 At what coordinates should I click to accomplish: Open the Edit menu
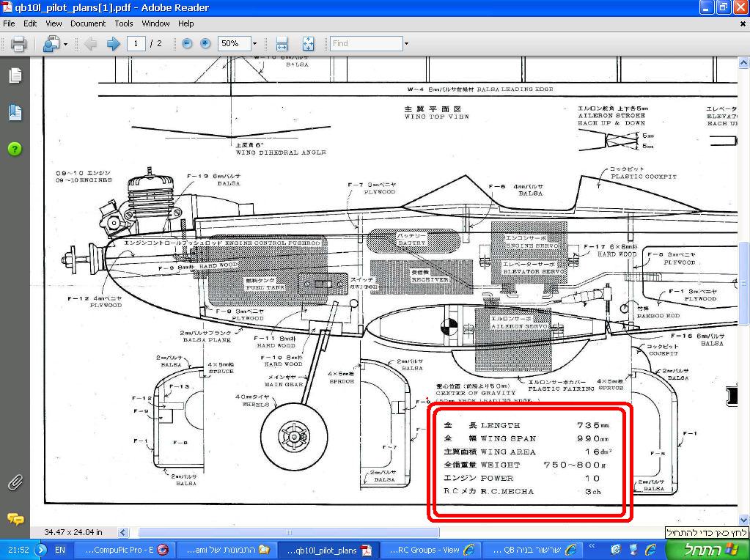(x=30, y=23)
